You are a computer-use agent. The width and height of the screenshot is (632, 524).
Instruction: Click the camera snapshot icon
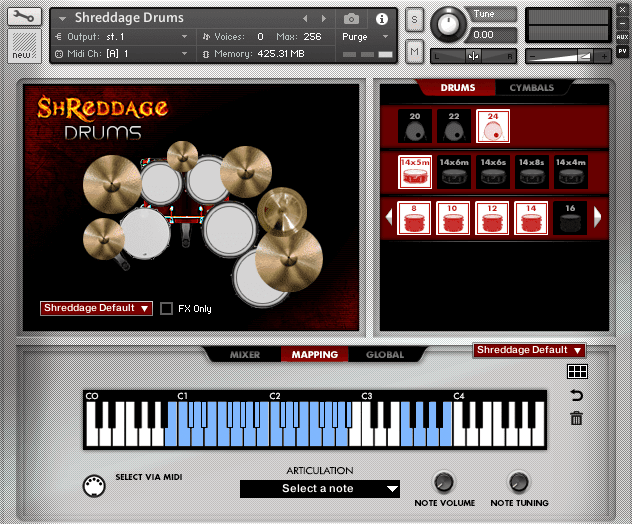[x=351, y=19]
